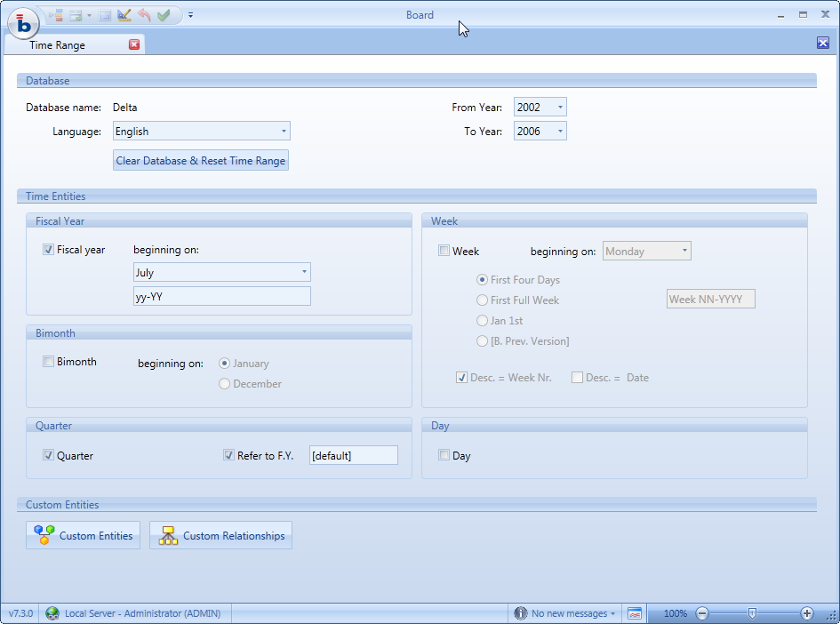Image resolution: width=840 pixels, height=624 pixels.
Task: Click the messages info icon
Action: click(x=520, y=613)
